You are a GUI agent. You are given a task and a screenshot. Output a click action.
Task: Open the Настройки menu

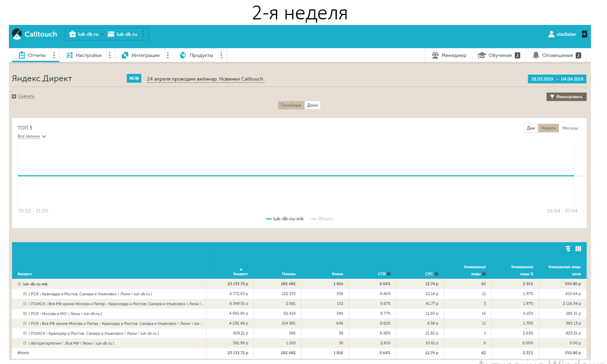[x=84, y=55]
